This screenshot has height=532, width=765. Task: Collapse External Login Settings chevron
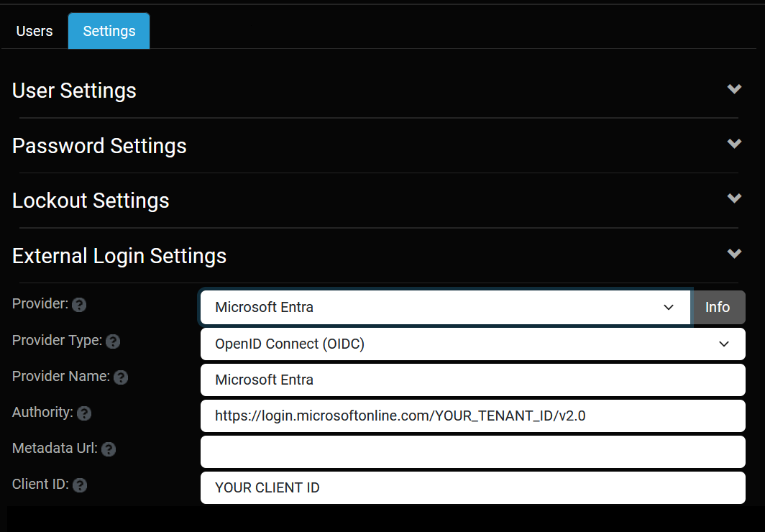pos(734,253)
